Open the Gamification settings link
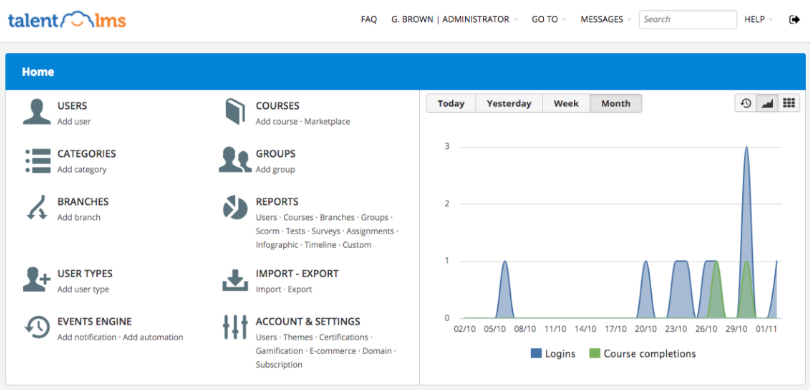The image size is (810, 390). click(279, 351)
